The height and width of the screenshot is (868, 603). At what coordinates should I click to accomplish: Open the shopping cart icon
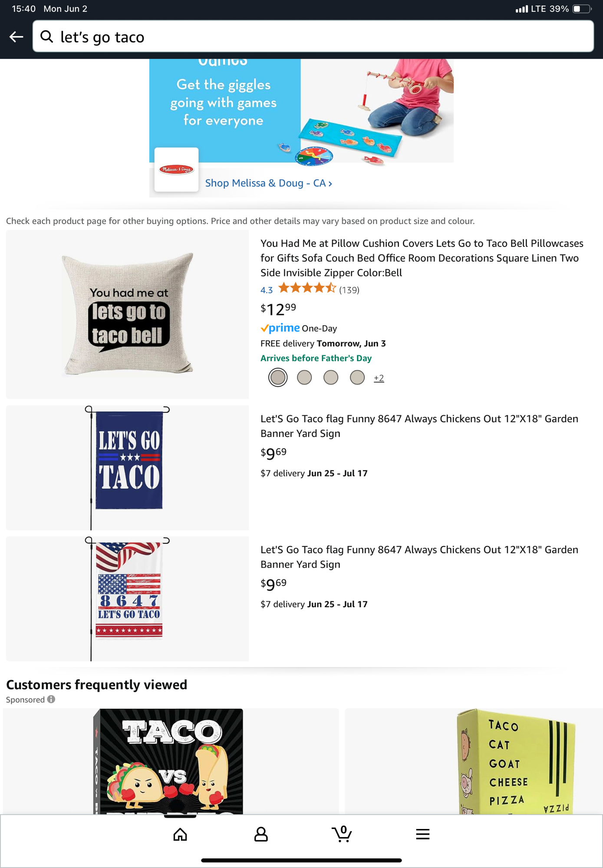click(x=342, y=834)
